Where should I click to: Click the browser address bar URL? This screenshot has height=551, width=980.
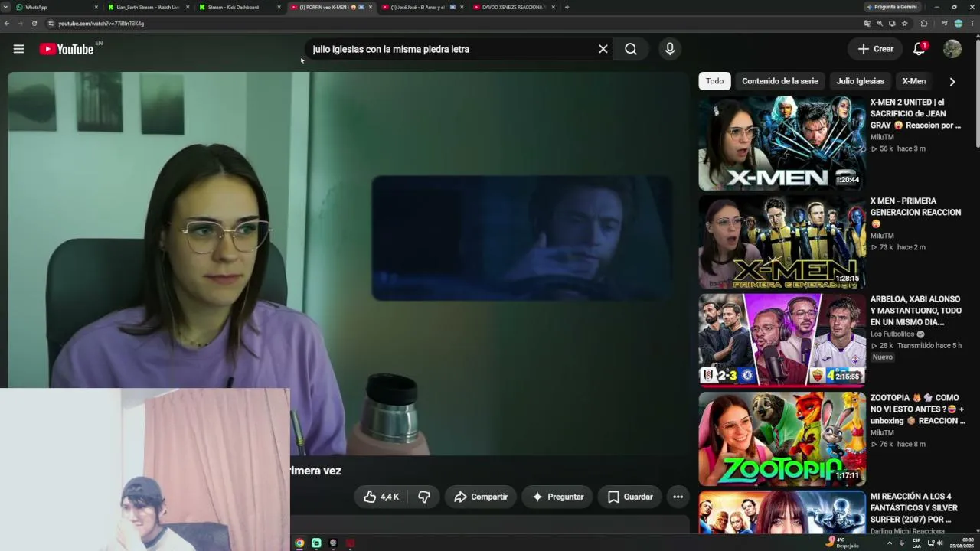tap(101, 24)
